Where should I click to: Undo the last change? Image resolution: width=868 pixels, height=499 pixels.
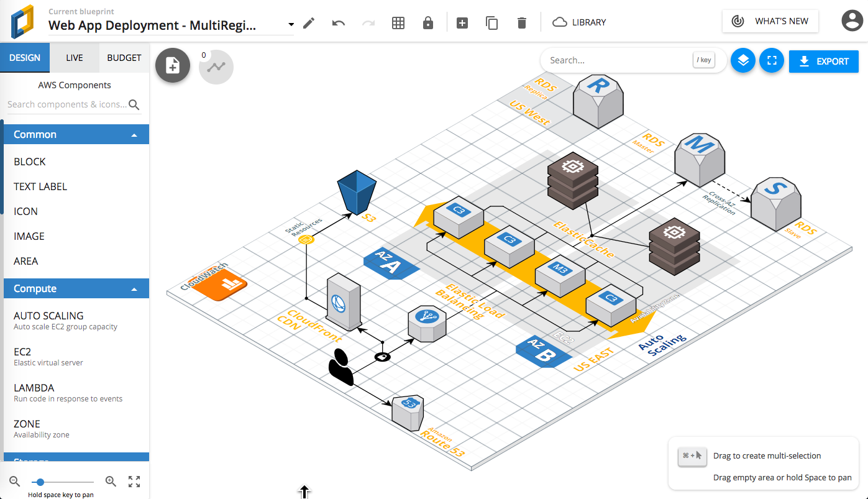click(339, 23)
